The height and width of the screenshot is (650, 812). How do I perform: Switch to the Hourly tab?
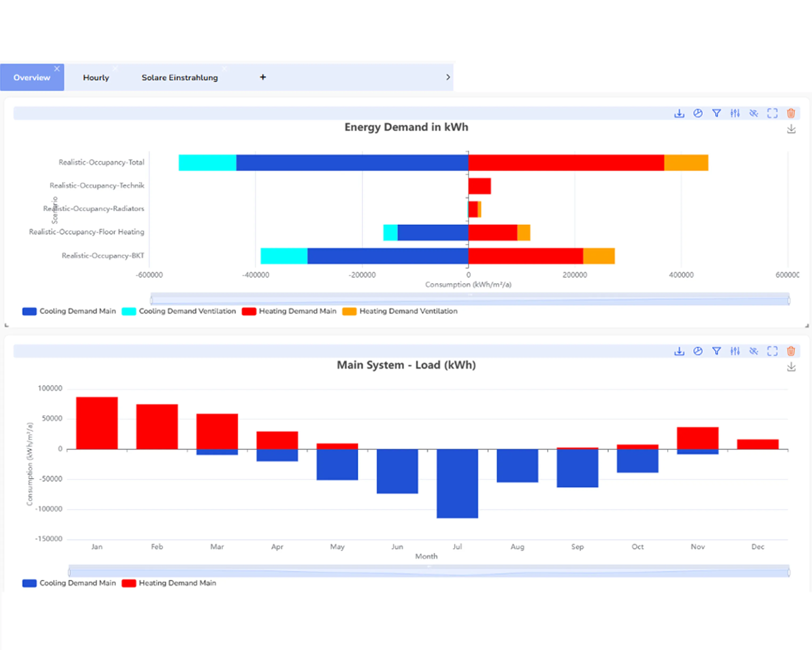point(96,77)
